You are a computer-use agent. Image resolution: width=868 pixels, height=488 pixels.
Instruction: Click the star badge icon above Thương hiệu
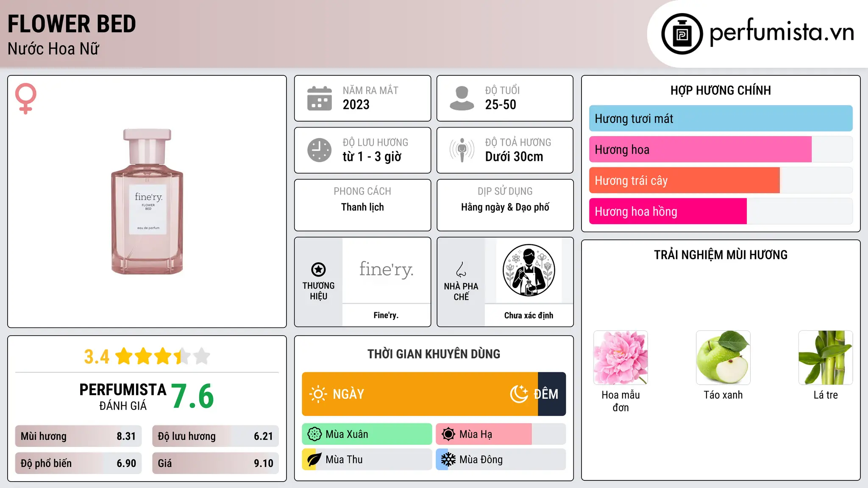click(318, 269)
